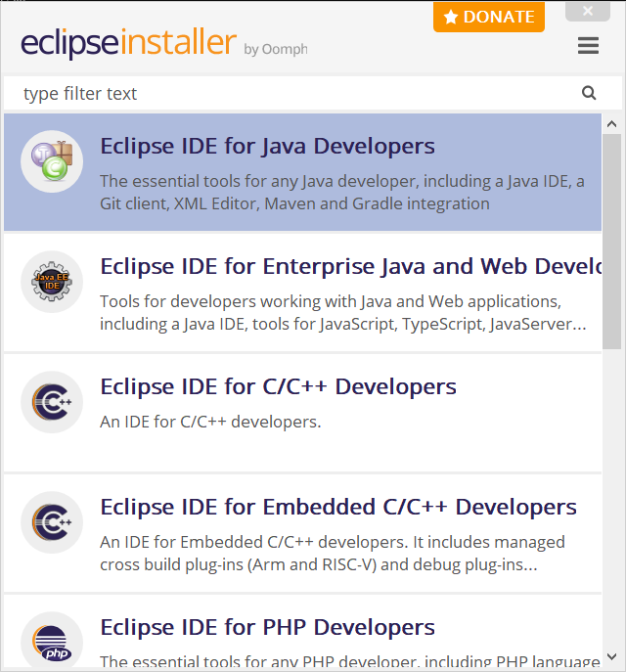The height and width of the screenshot is (672, 626).
Task: Choose Eclipse IDE for Java Developers title
Action: (267, 146)
